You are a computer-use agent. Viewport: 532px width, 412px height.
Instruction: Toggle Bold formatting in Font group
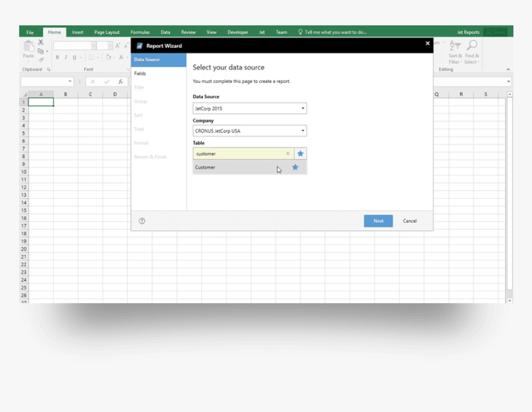[58, 58]
